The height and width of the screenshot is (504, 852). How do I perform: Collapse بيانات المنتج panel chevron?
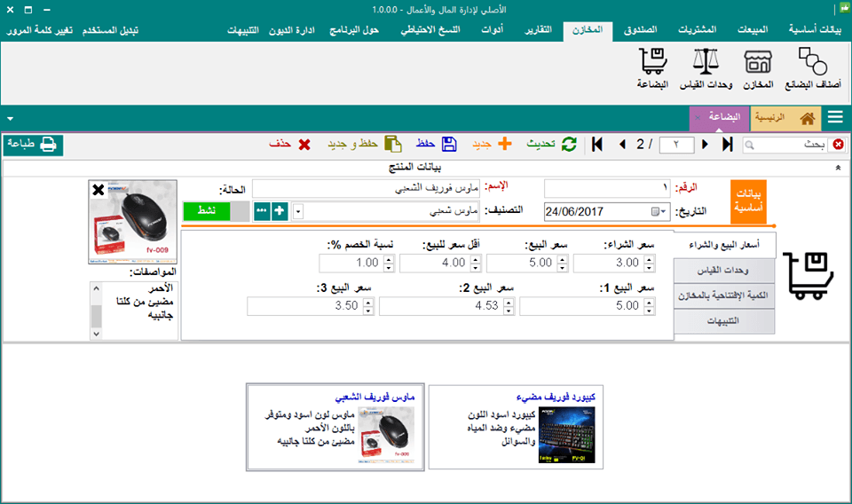pyautogui.click(x=838, y=168)
